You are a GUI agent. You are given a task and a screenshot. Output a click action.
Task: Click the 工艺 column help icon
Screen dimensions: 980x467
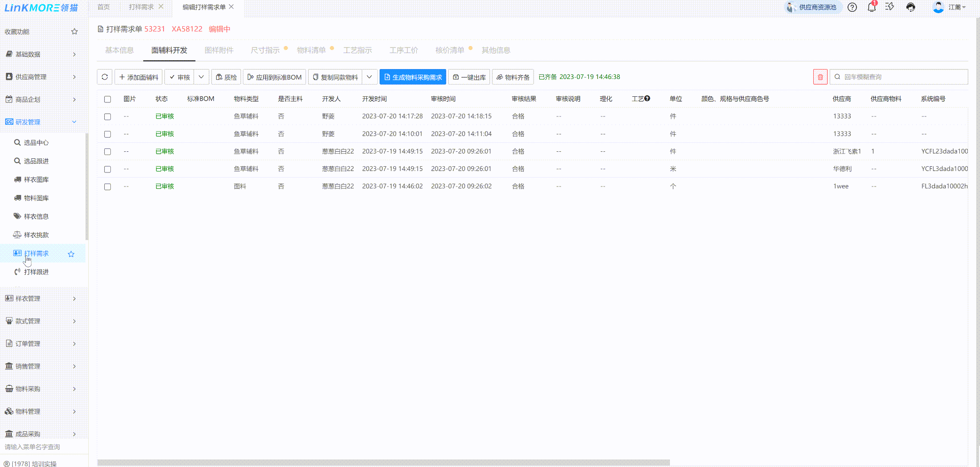coord(647,99)
